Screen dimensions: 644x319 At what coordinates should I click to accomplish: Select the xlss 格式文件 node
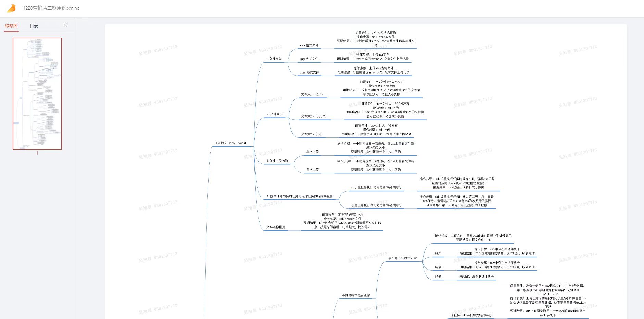tap(310, 72)
